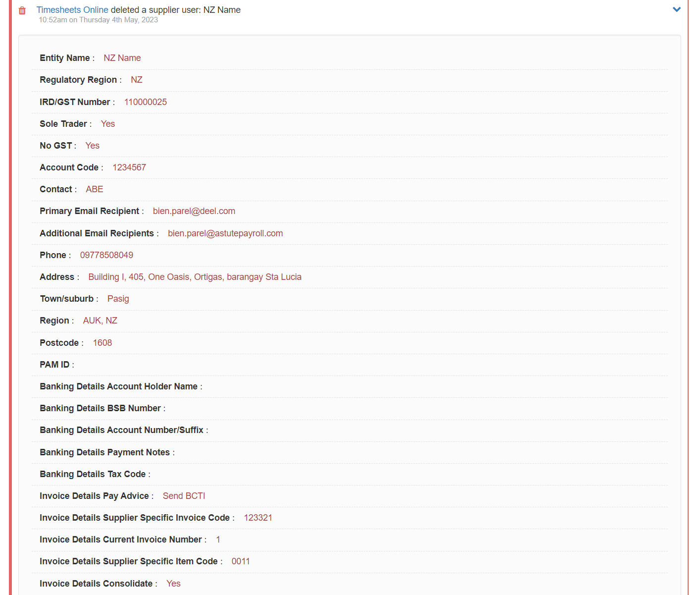
Task: Click the Send BCTI pay advice value
Action: coord(184,496)
